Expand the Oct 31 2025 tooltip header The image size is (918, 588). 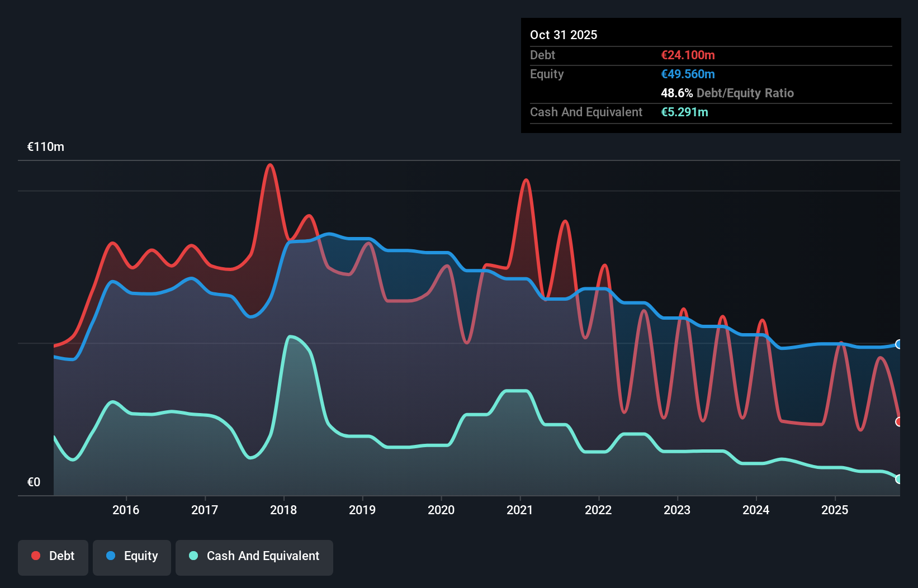[x=564, y=35]
